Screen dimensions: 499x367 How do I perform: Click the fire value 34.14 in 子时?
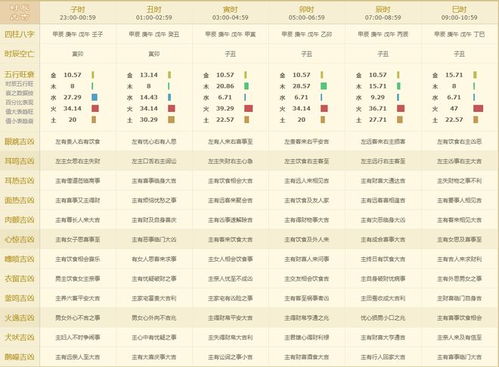coord(73,108)
